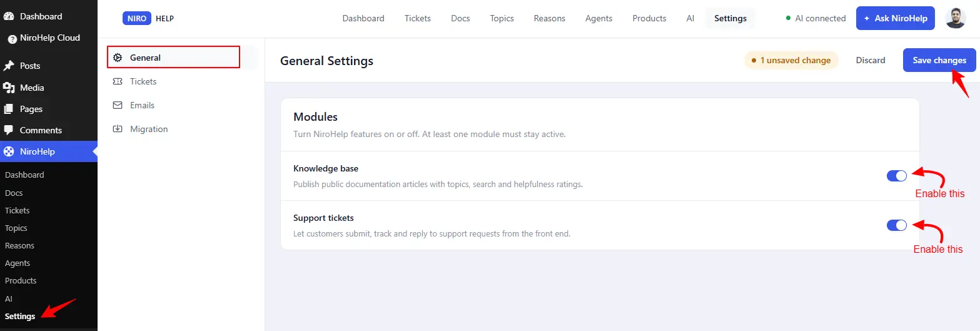Click the NIRO HELP logo

tap(148, 18)
